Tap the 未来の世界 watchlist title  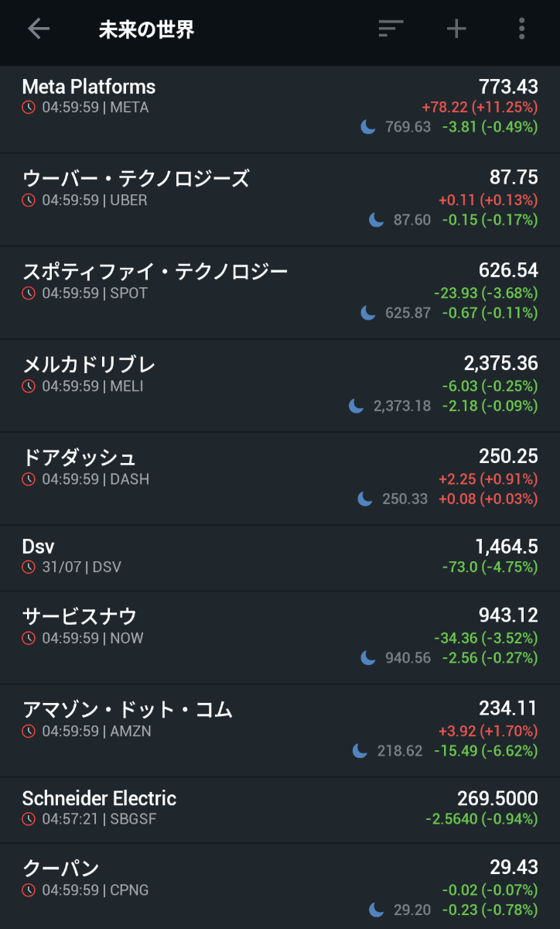point(146,30)
